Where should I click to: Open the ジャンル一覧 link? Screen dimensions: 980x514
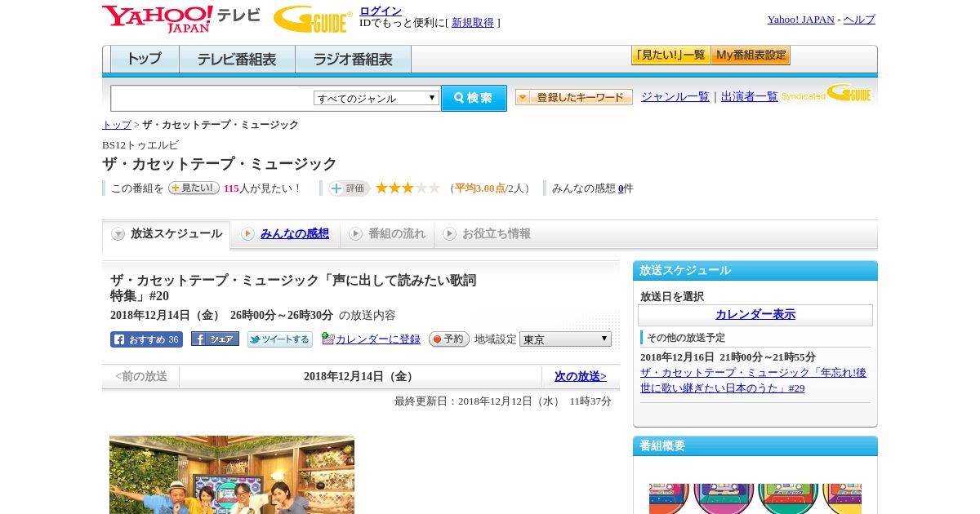[x=675, y=96]
